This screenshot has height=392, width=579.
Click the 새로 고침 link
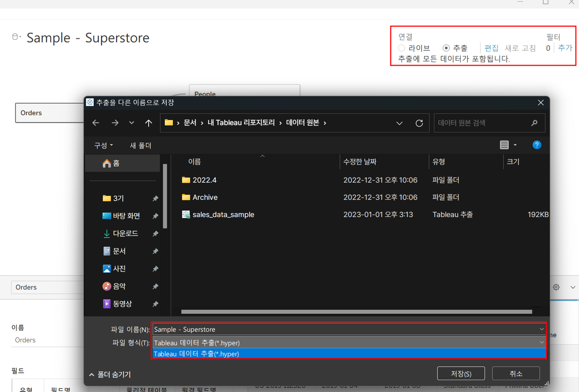tap(520, 48)
